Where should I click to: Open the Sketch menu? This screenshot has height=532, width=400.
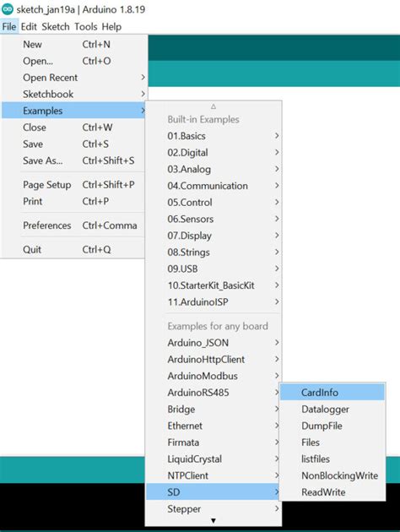56,26
